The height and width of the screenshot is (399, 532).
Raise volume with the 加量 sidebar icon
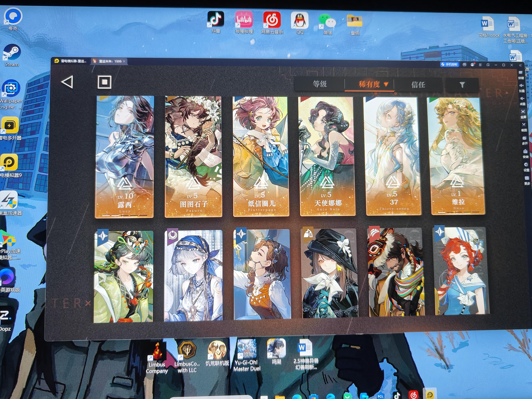521,88
